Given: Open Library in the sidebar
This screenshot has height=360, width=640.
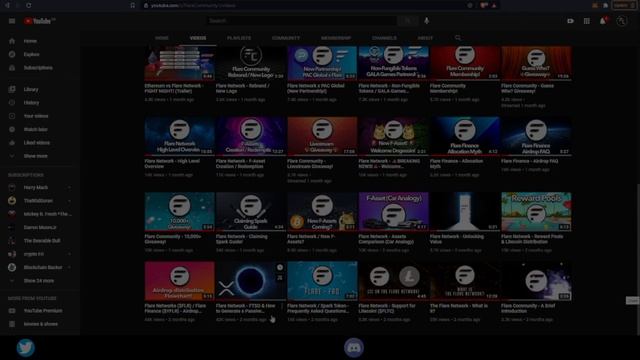Looking at the screenshot, I should (x=24, y=89).
